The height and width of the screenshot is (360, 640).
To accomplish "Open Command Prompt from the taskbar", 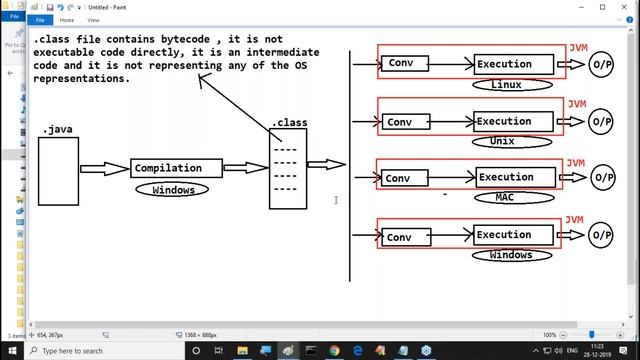I will 311,351.
